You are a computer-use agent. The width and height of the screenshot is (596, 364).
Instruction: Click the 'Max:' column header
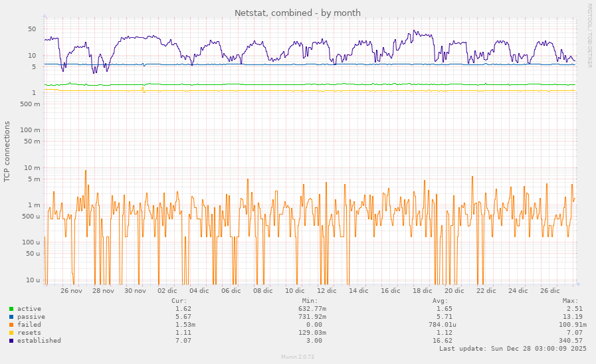(x=571, y=301)
